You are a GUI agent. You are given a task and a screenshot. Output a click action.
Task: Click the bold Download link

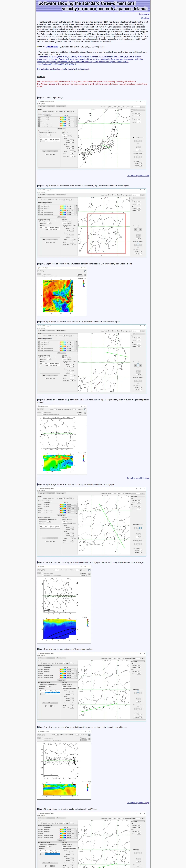click(52, 47)
